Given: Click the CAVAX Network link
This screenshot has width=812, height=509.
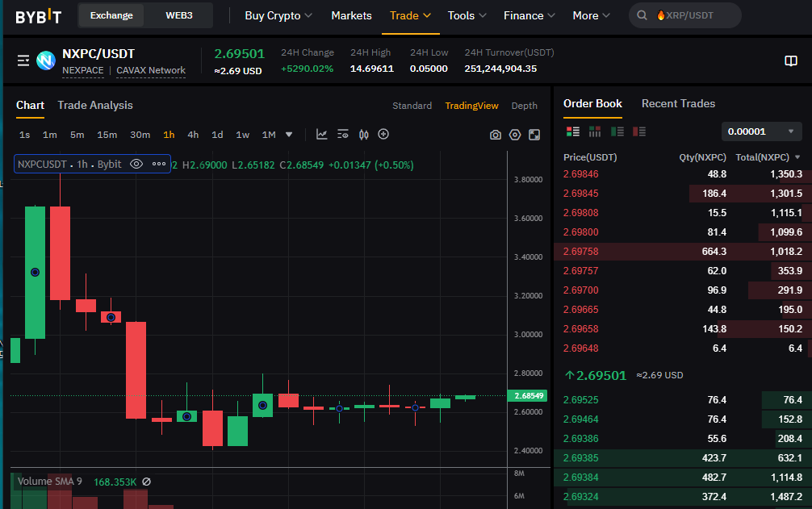Looking at the screenshot, I should click(x=151, y=70).
